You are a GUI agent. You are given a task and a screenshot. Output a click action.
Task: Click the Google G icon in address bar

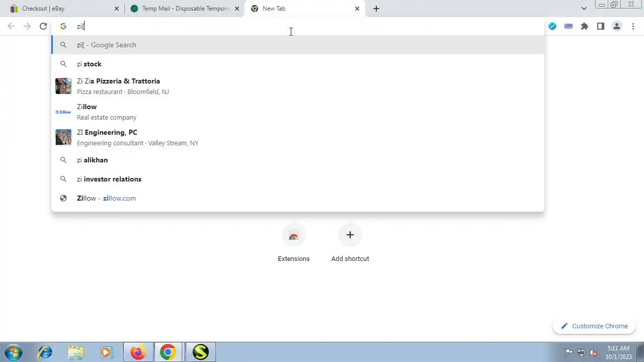63,26
